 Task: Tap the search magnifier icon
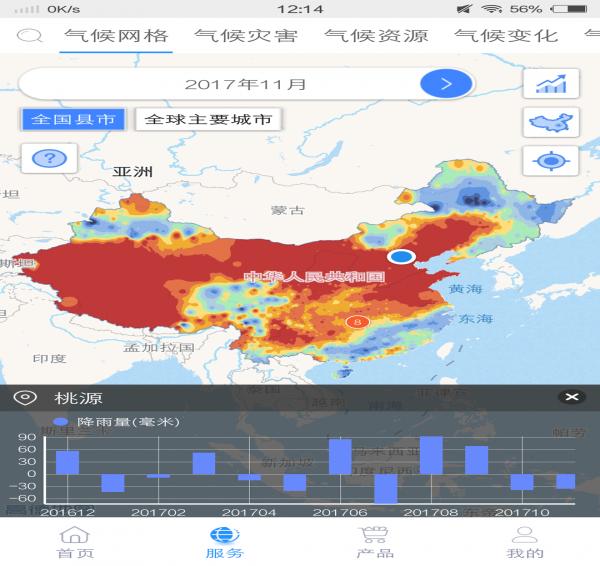point(29,36)
